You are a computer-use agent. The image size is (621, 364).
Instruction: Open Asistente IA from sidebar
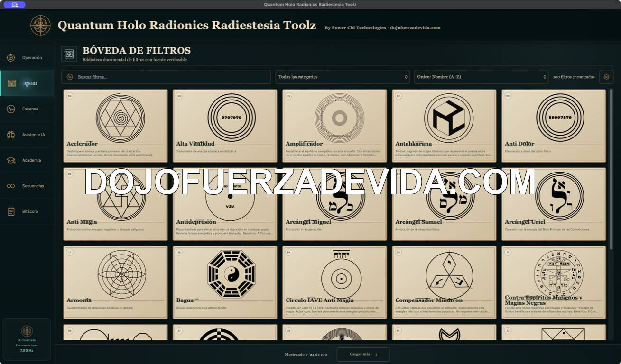tap(27, 135)
